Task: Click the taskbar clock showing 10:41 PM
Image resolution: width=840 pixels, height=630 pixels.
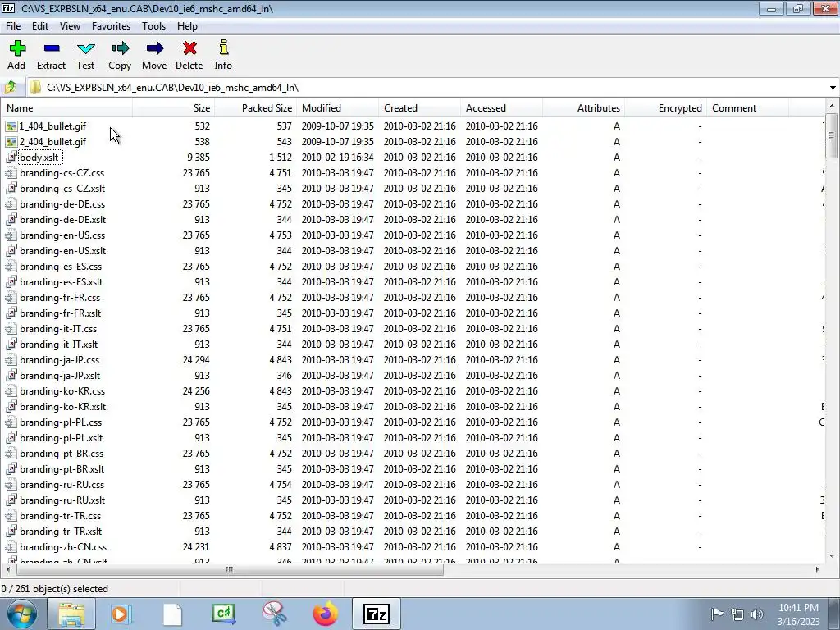Action: pos(798,614)
